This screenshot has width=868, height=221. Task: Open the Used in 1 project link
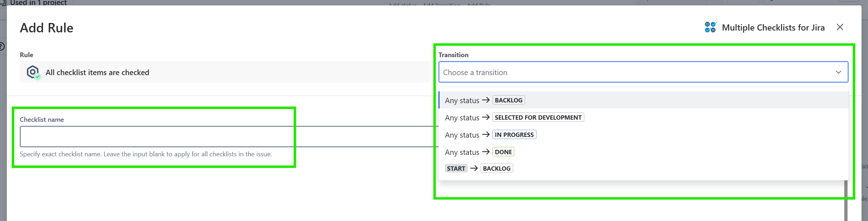click(x=38, y=3)
